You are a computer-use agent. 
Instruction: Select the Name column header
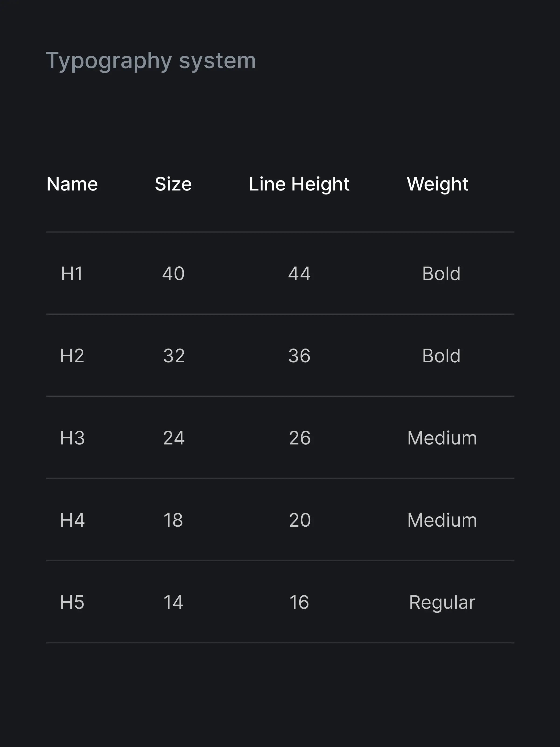pos(72,184)
